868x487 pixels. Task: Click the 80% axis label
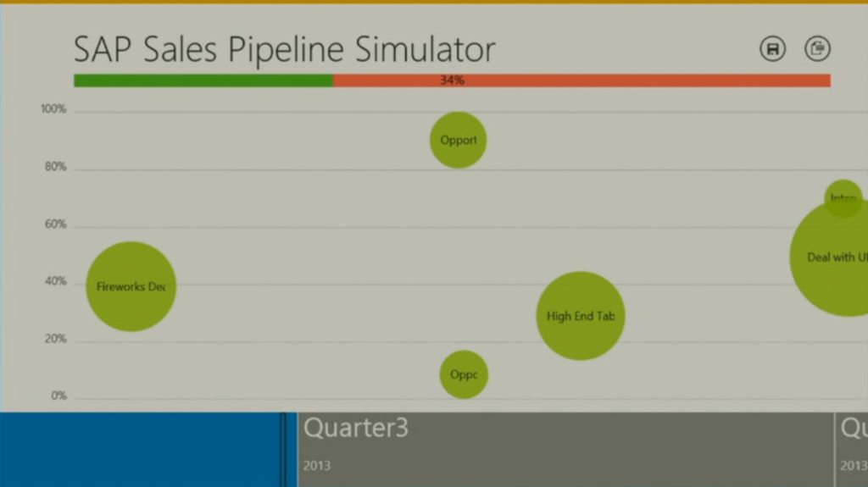point(55,167)
